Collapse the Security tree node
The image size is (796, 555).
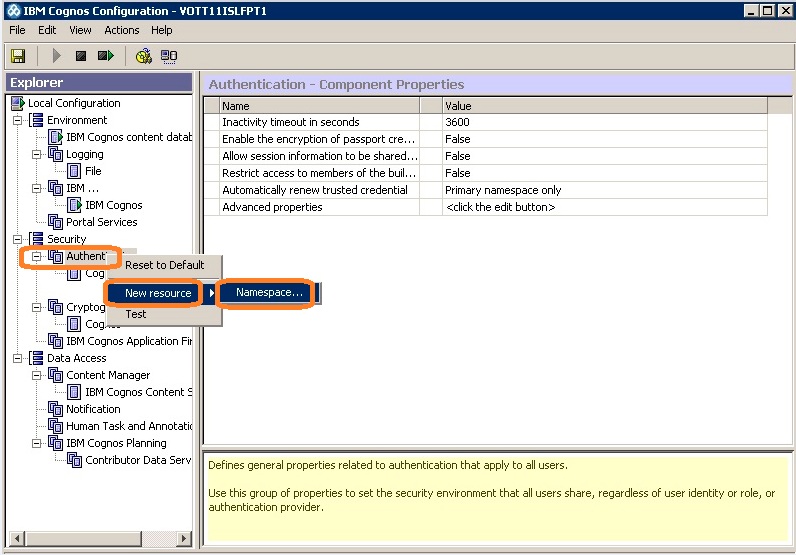[x=18, y=239]
